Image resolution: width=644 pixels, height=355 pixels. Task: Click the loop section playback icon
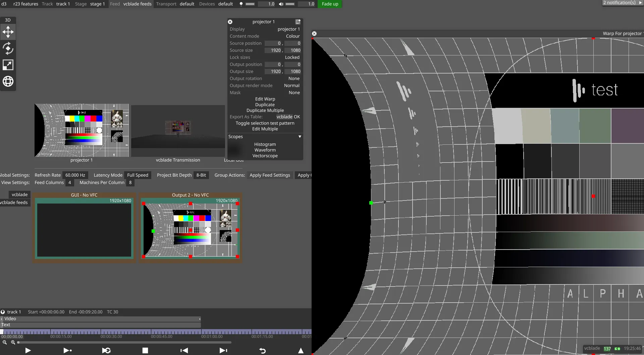pyautogui.click(x=106, y=350)
